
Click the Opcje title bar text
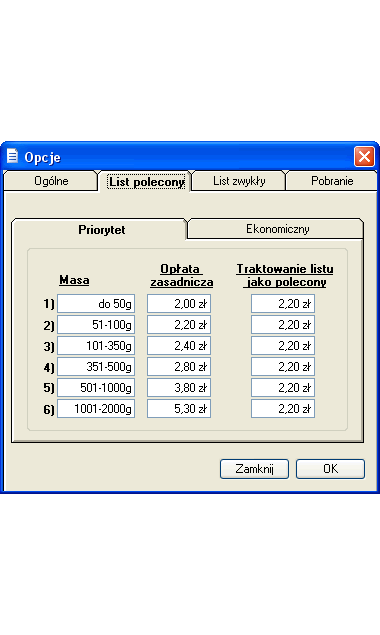pos(42,157)
